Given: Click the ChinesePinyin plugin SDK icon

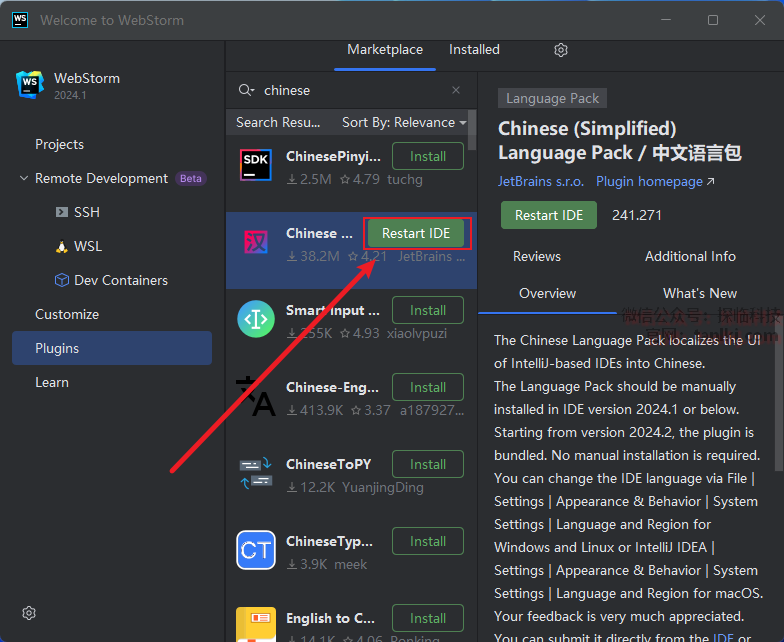Looking at the screenshot, I should click(x=256, y=166).
